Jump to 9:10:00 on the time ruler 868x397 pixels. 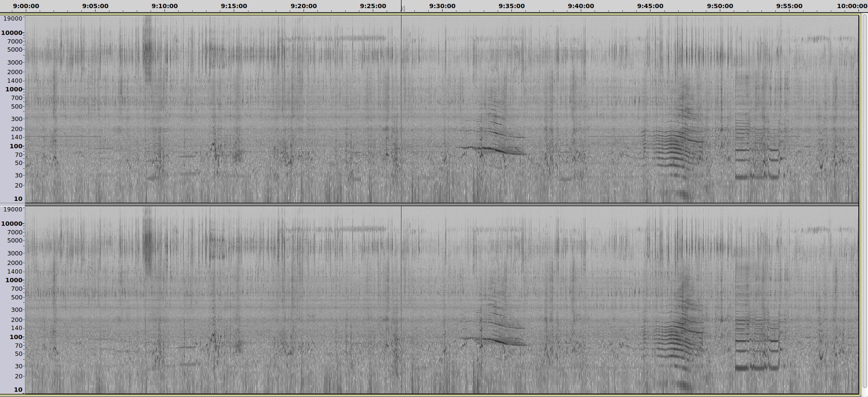[x=164, y=6]
